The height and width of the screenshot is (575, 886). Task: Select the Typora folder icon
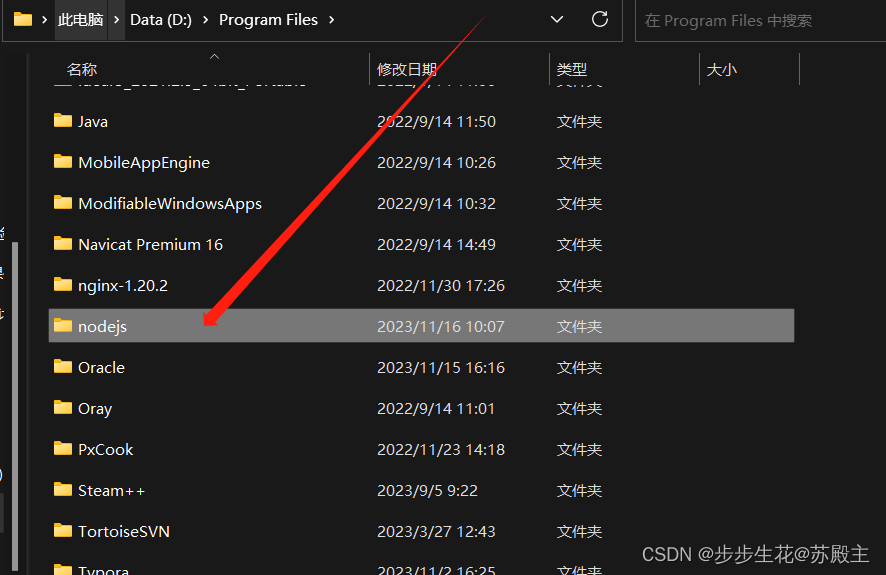coord(63,569)
